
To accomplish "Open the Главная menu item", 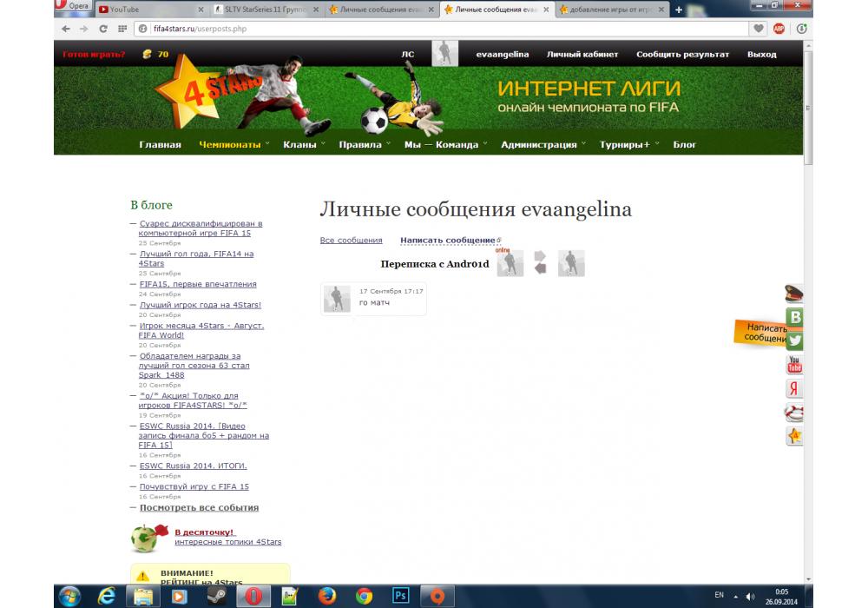I will [x=160, y=145].
